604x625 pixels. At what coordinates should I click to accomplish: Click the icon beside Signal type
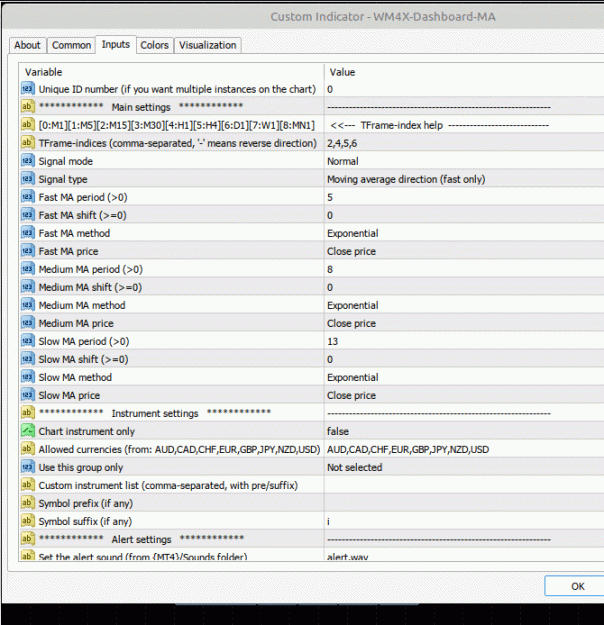pyautogui.click(x=28, y=179)
